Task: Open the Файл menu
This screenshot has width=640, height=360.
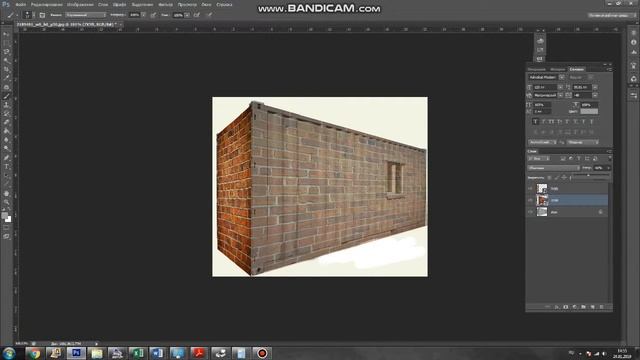Action: coord(20,4)
